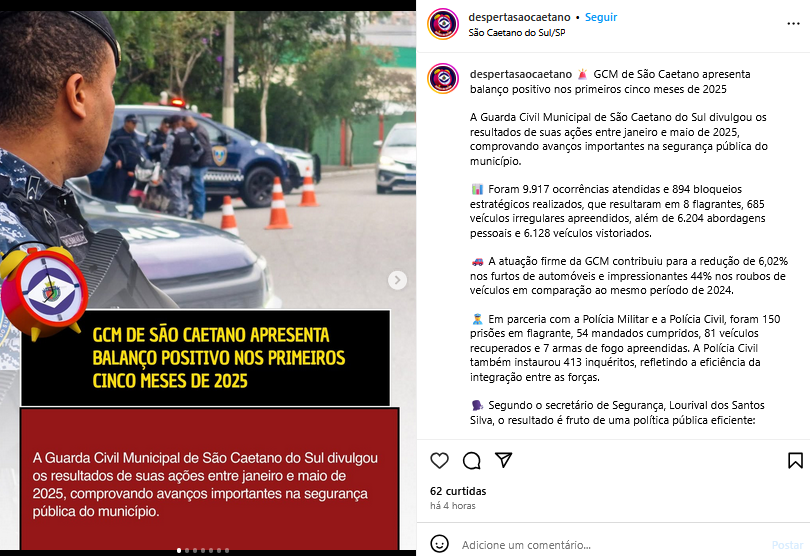Click the 'há 4 horas' timestamp

click(x=453, y=506)
